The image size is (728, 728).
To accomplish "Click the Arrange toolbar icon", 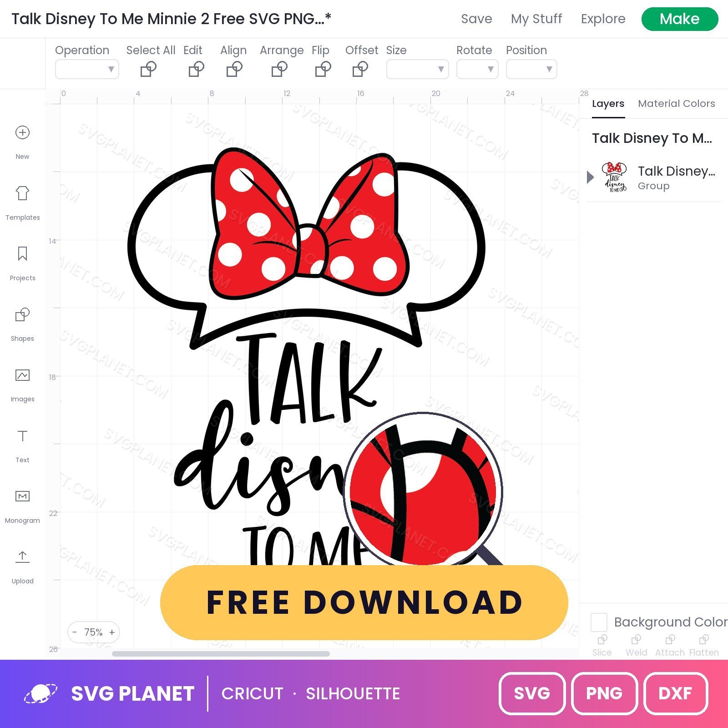I will pos(279,69).
